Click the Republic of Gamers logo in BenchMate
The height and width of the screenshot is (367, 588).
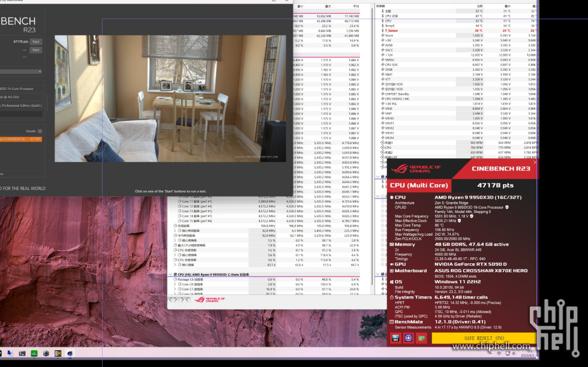pyautogui.click(x=416, y=169)
